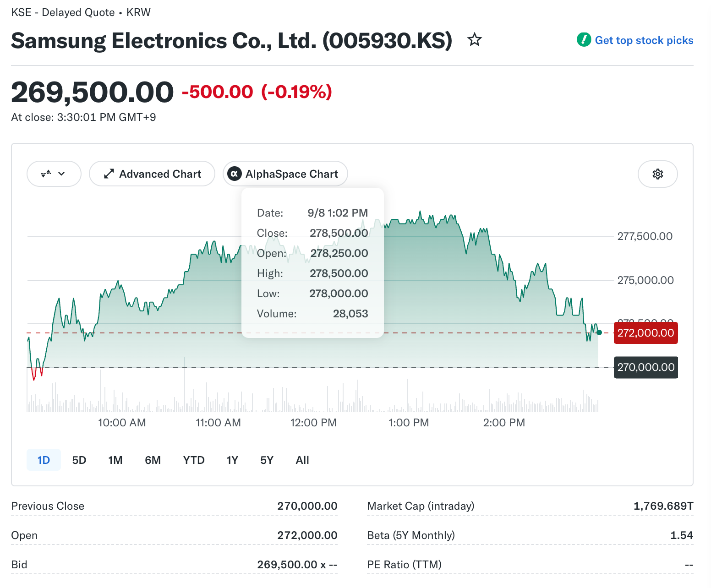The image size is (711, 588).
Task: Click the green exclamation badge icon
Action: click(584, 40)
